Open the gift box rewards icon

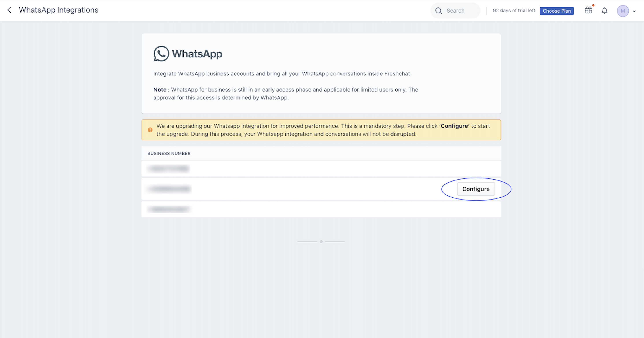point(588,10)
